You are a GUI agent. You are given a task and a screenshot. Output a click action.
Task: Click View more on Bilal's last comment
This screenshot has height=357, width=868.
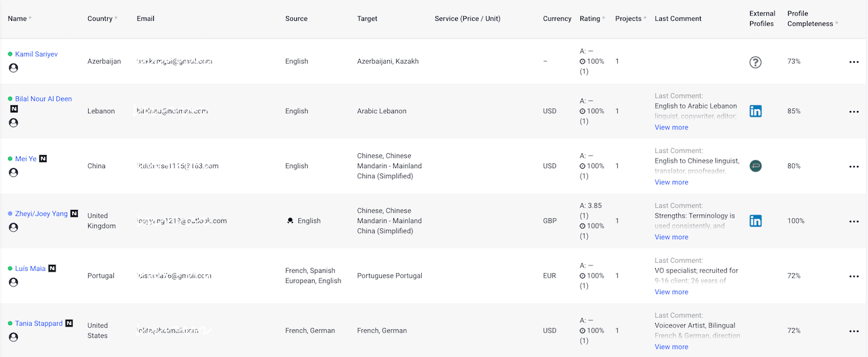(x=671, y=127)
